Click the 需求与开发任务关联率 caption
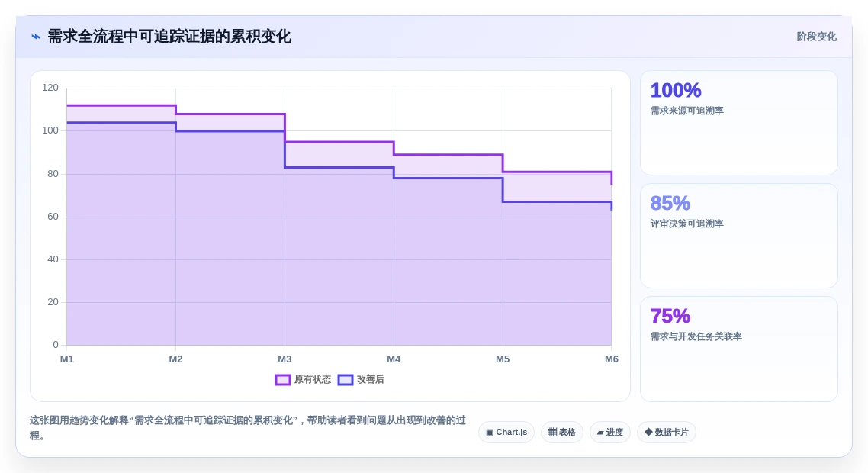The width and height of the screenshot is (868, 473). (x=696, y=336)
